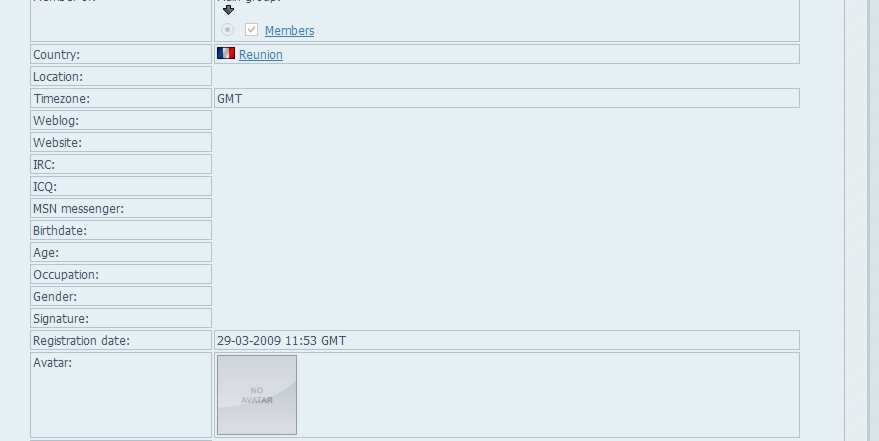Screen dimensions: 879x441
Task: Click the Location label cell
Action: pos(121,76)
